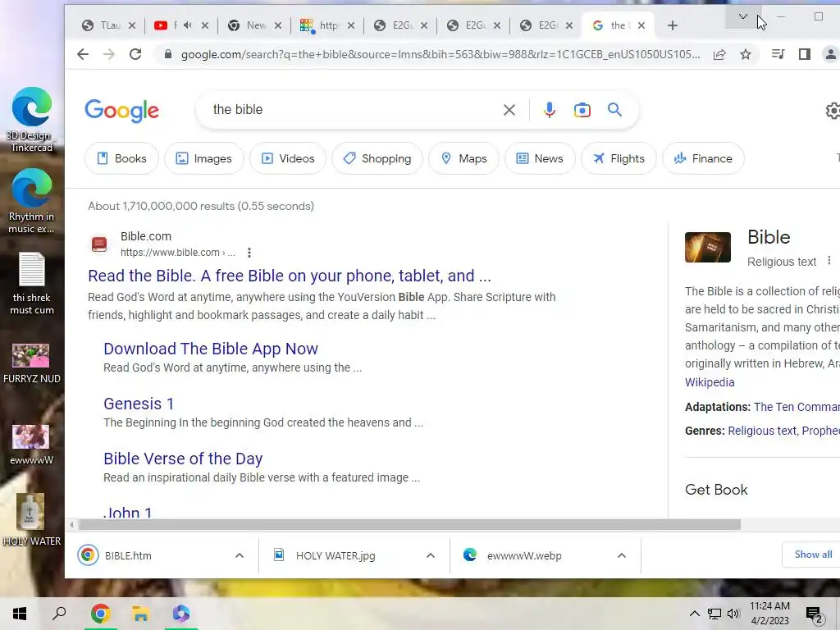The width and height of the screenshot is (840, 630).
Task: Filter results by Books
Action: pos(121,158)
